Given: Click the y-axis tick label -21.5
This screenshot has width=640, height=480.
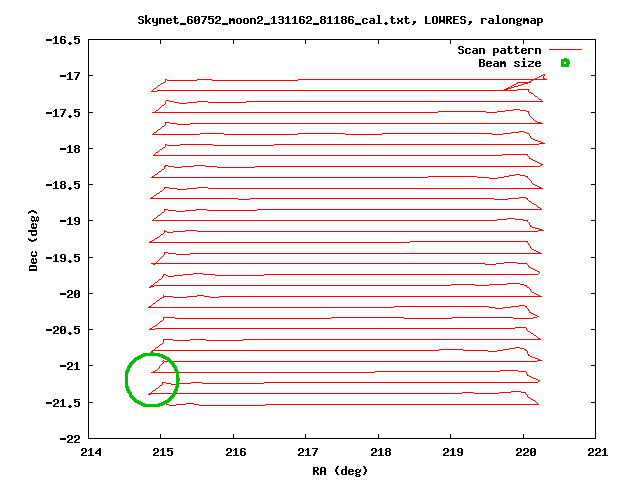Looking at the screenshot, I should [63, 403].
